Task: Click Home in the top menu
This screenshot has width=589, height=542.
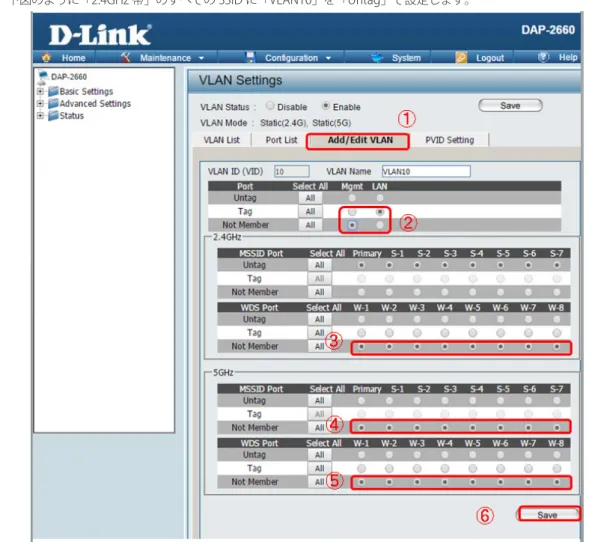Action: 74,58
